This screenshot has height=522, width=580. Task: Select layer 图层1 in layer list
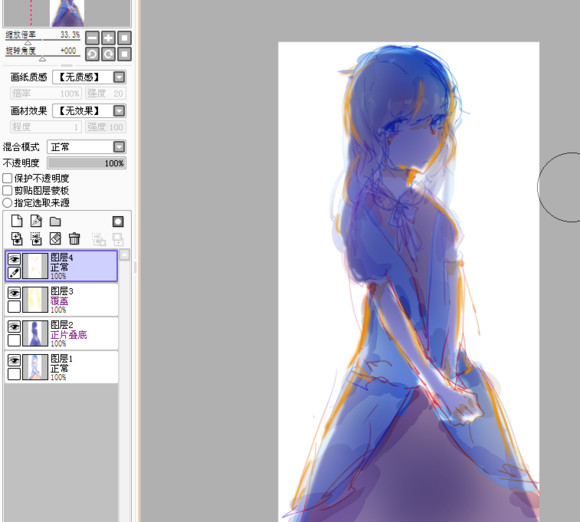pos(61,367)
